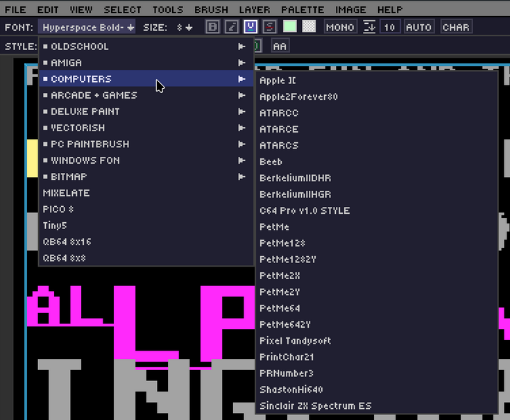Open the TOOLS menu

click(x=168, y=10)
